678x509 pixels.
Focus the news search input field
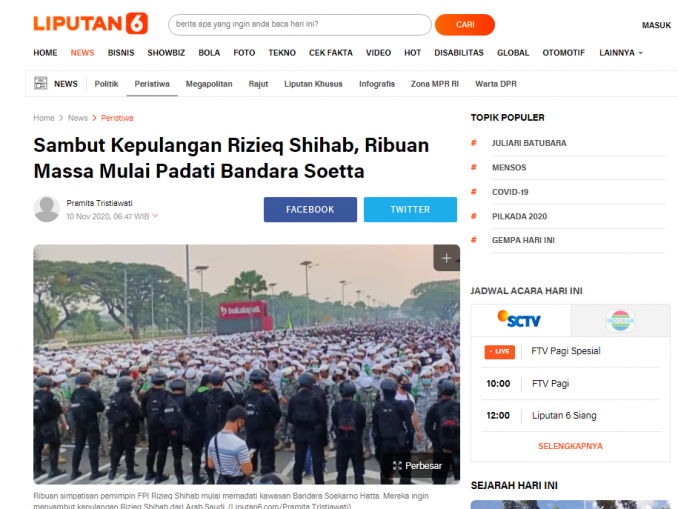[300, 25]
